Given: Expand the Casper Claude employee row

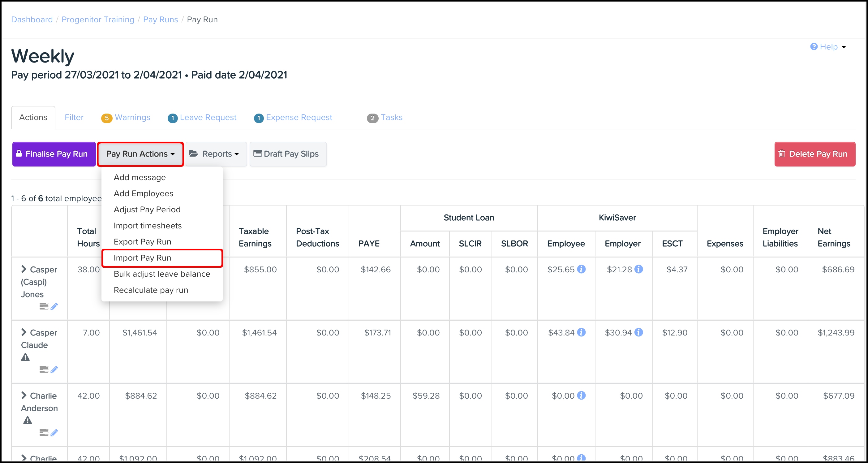Looking at the screenshot, I should [x=24, y=332].
